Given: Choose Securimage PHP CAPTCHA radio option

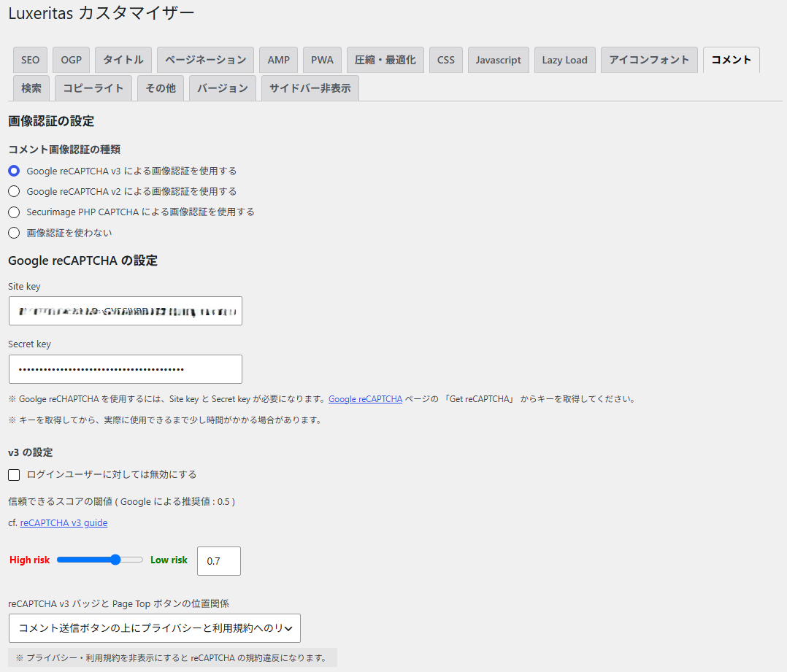Looking at the screenshot, I should pos(14,212).
